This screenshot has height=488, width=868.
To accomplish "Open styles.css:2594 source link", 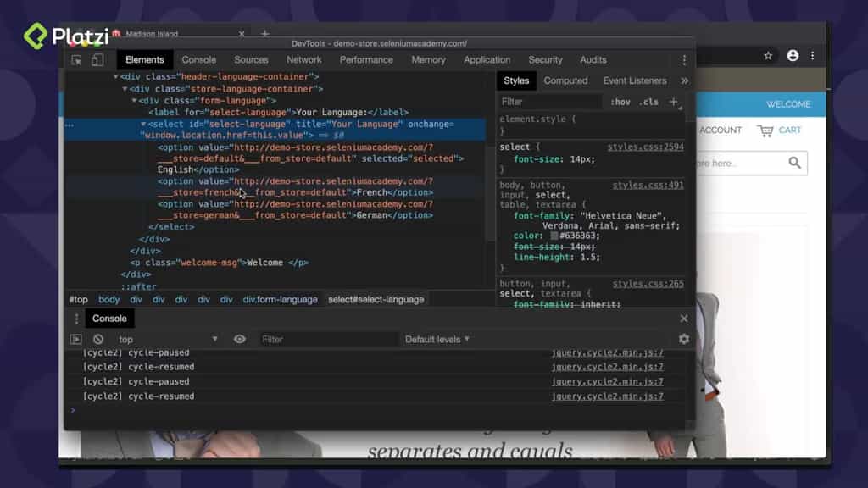I will [x=645, y=146].
